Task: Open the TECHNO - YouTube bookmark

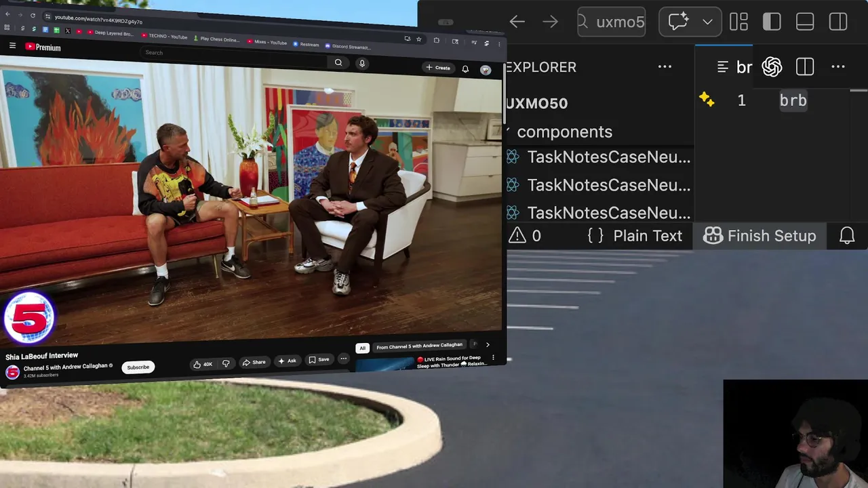Action: [x=165, y=36]
